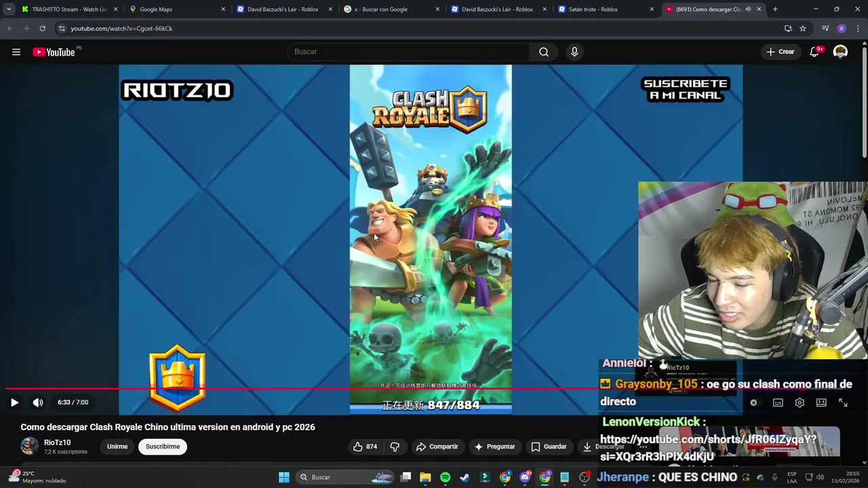The width and height of the screenshot is (868, 488).
Task: Open the system volume tray icon
Action: click(821, 477)
